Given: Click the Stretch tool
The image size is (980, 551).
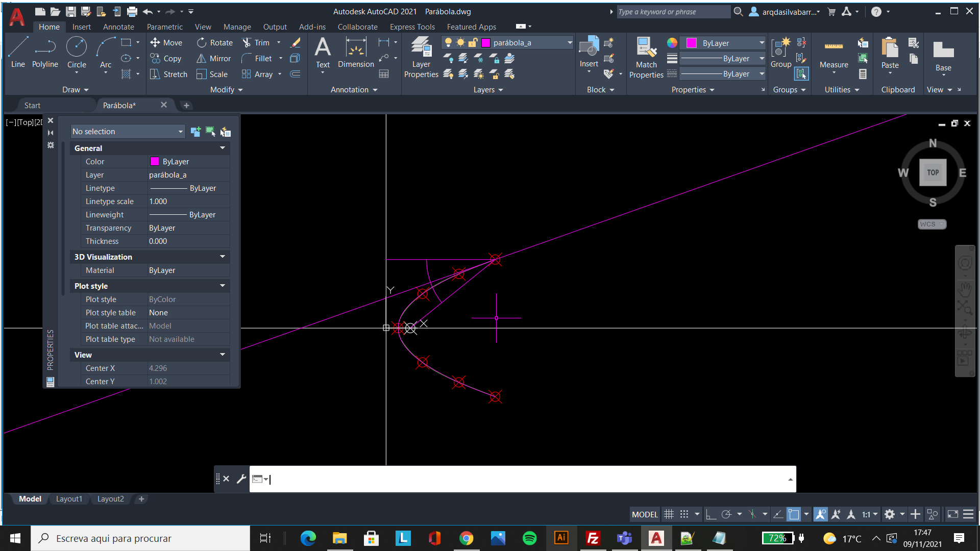Looking at the screenshot, I should tap(168, 74).
